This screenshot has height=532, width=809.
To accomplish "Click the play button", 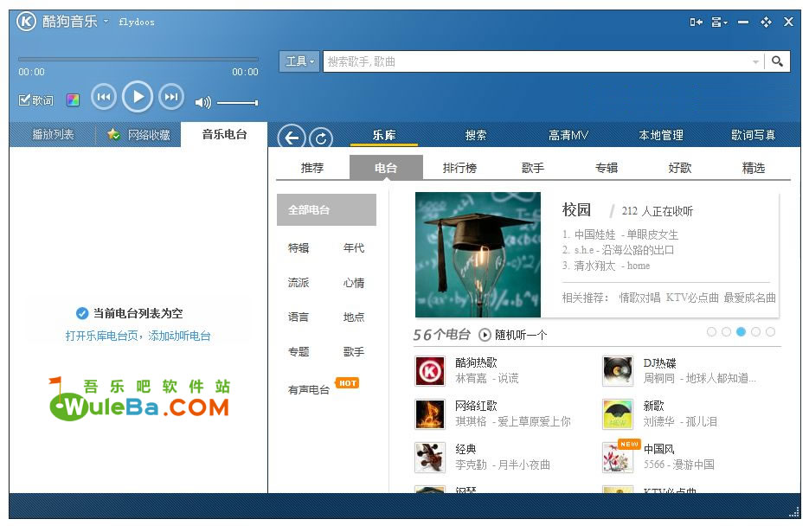I will tap(138, 97).
